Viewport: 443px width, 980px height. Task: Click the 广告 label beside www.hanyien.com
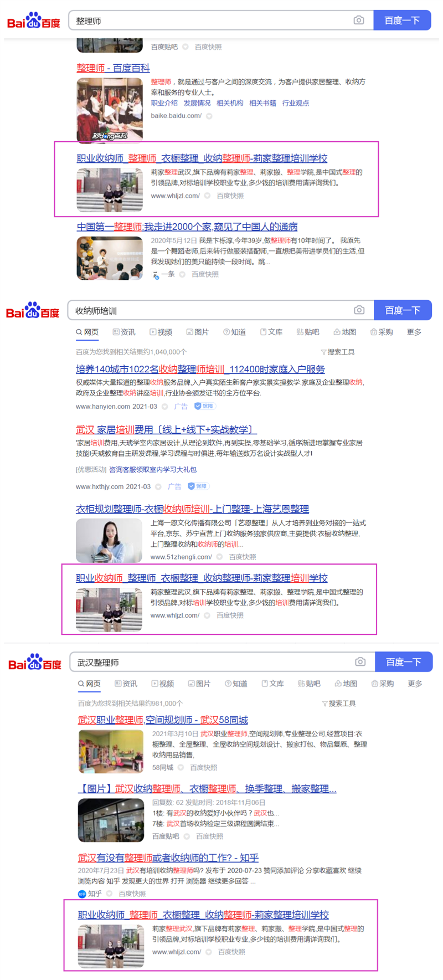pos(181,407)
